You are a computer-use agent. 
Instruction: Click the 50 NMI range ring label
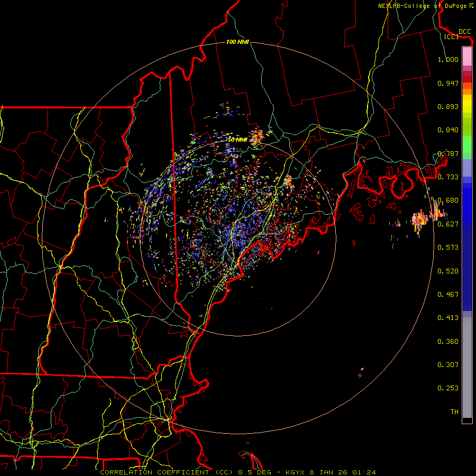point(237,140)
